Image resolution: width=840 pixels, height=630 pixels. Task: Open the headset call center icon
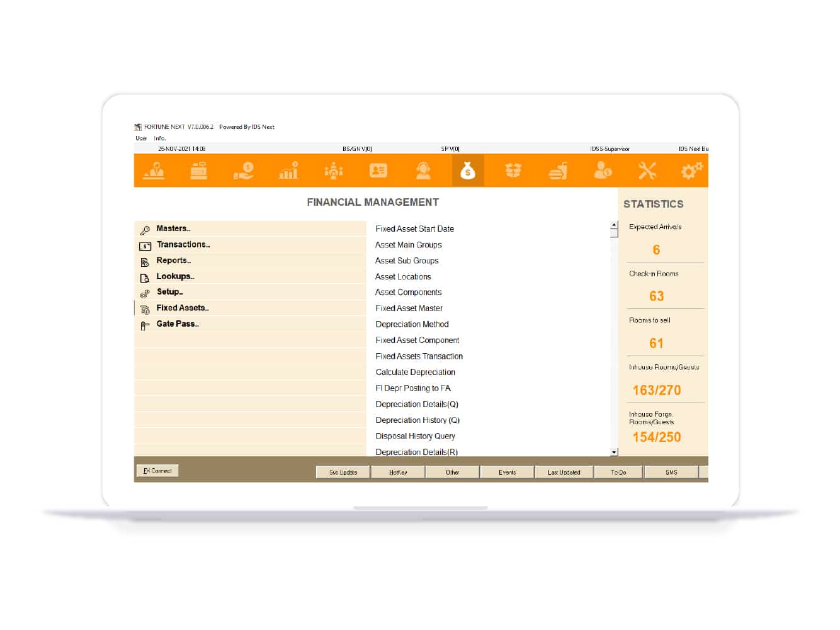point(423,171)
